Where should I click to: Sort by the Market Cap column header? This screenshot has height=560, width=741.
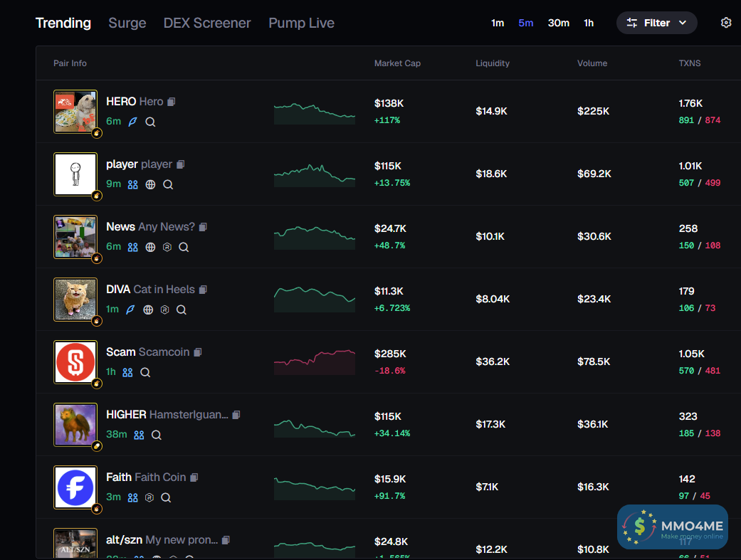397,63
